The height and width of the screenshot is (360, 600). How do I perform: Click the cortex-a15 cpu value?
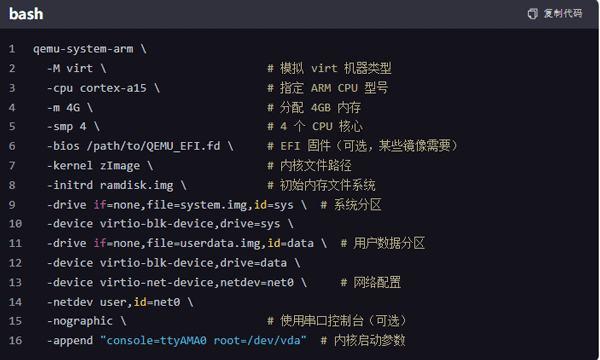tap(113, 88)
